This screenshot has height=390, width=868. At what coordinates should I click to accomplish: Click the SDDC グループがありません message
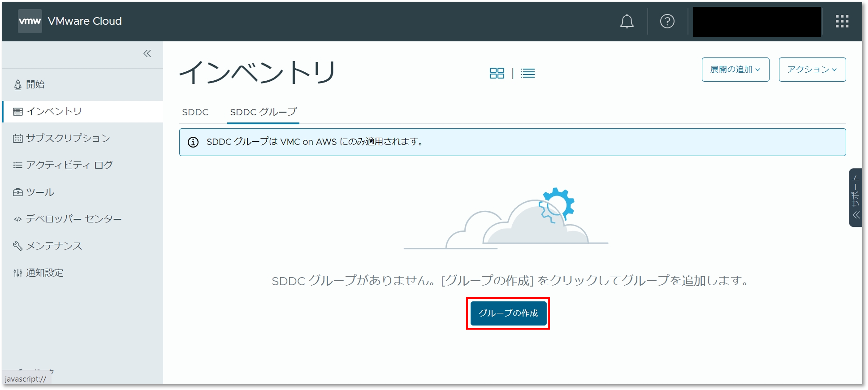point(510,280)
